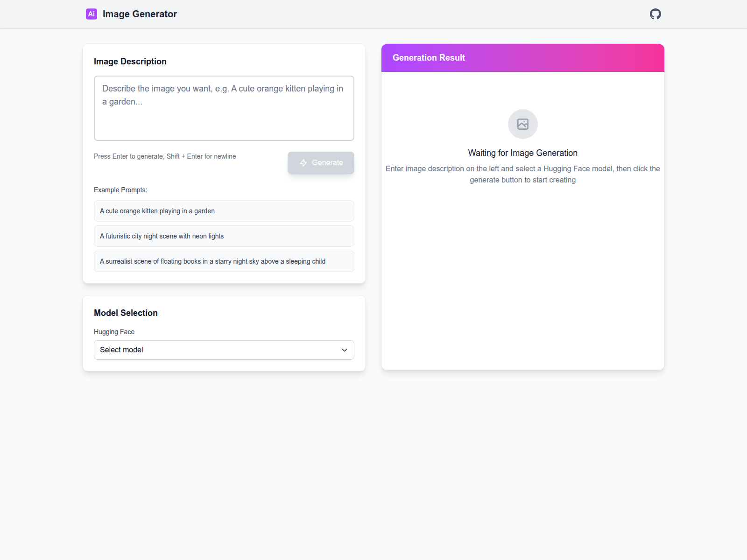
Task: Open the Select model dropdown
Action: (x=224, y=350)
